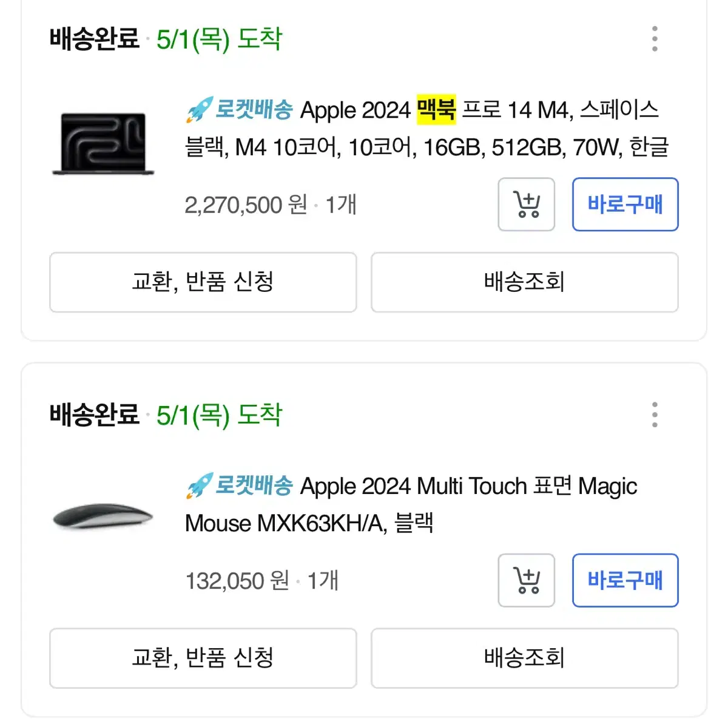728x721 pixels.
Task: Click the 배송완료 5/1(목) 도착 status header
Action: pyautogui.click(x=165, y=40)
